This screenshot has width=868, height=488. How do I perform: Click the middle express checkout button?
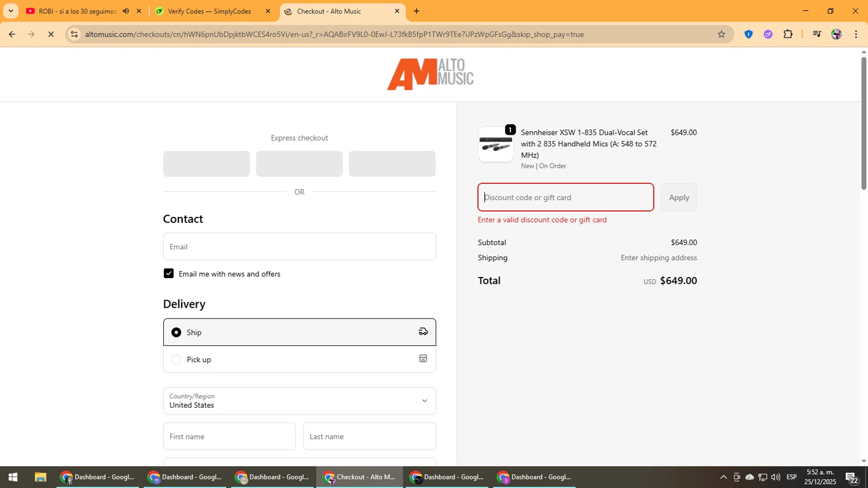pyautogui.click(x=299, y=164)
